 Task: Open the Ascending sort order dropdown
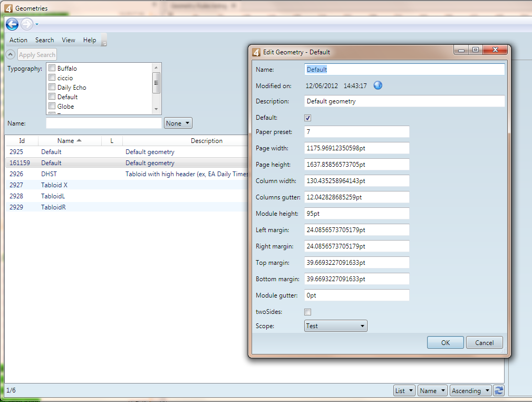[471, 391]
